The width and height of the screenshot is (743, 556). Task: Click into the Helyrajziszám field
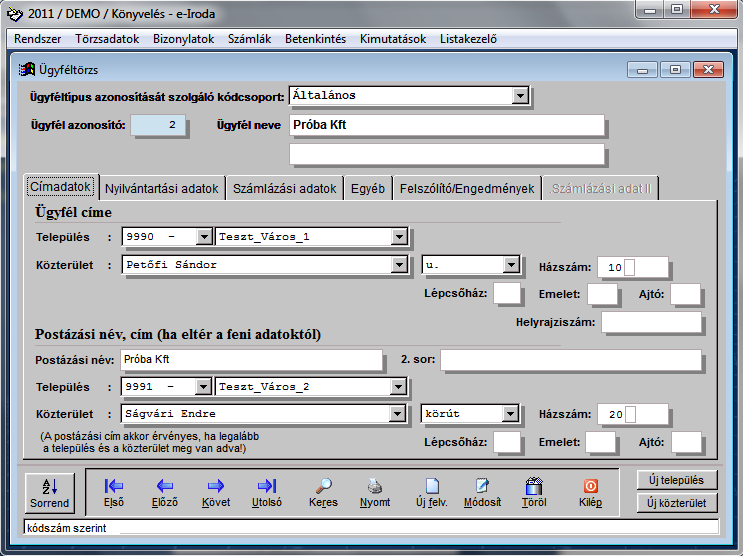(651, 322)
